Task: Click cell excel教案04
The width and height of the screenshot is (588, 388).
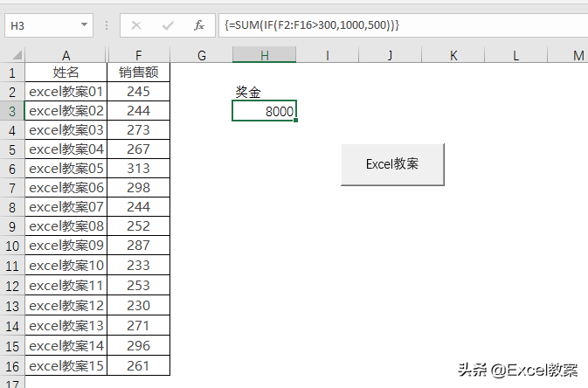Action: coord(66,149)
